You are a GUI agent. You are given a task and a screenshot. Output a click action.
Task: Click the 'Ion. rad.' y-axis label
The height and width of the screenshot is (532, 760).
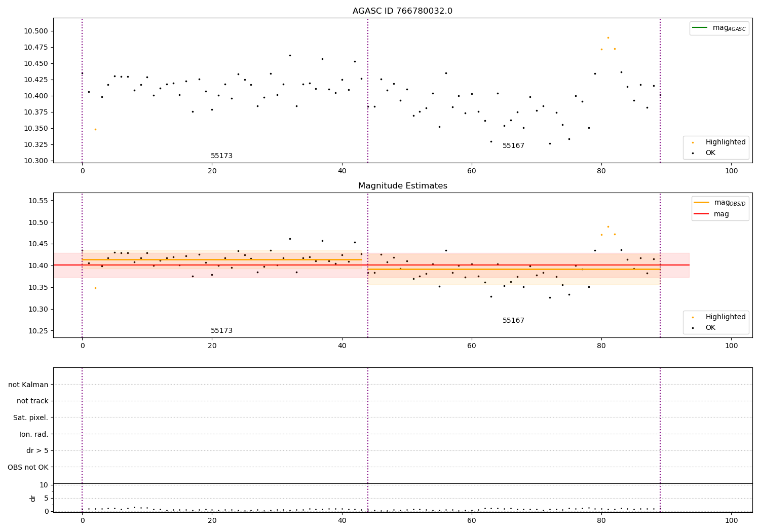click(x=34, y=434)
